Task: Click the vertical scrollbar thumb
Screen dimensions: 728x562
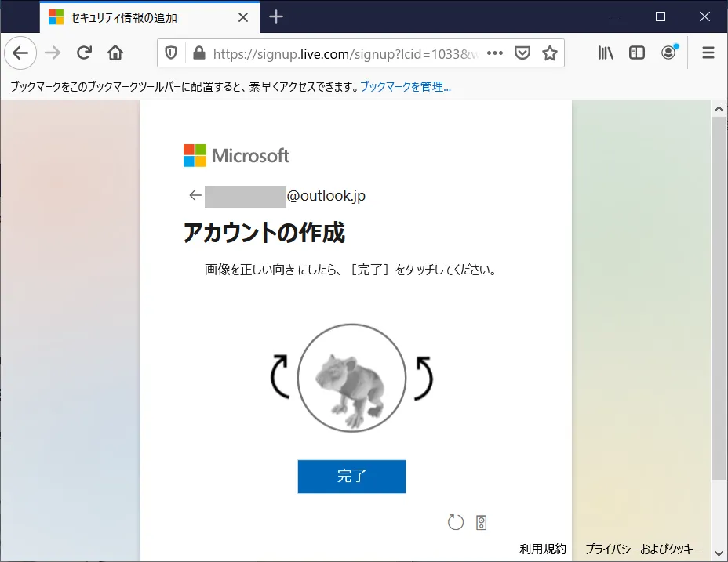Action: (x=719, y=299)
